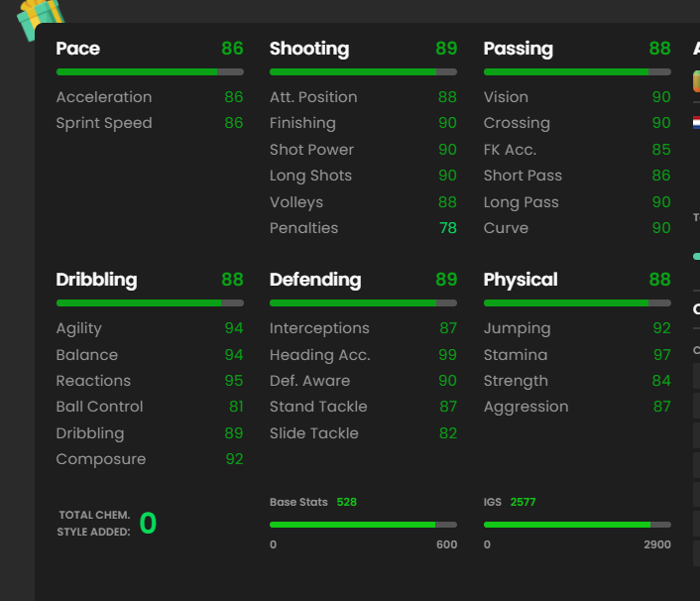Click the Dribbling stat heading
Image resolution: width=700 pixels, height=601 pixels.
(x=96, y=280)
